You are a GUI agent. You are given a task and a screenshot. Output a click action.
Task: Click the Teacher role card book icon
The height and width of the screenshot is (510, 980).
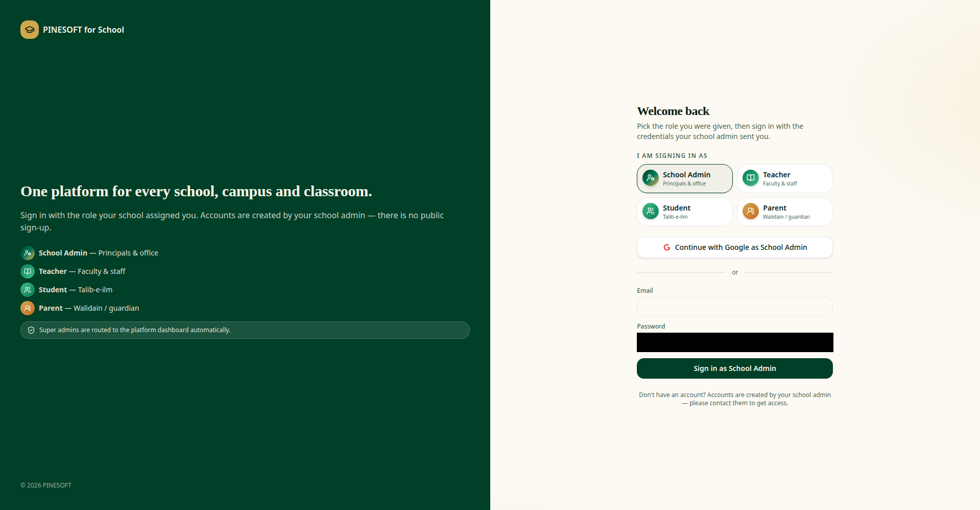click(x=751, y=178)
